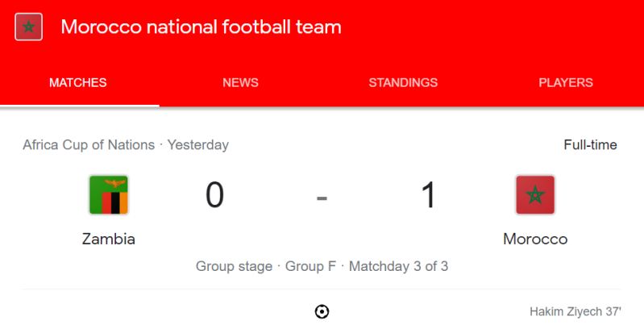Click the "Group stage" text
The height and width of the screenshot is (329, 644).
click(234, 266)
